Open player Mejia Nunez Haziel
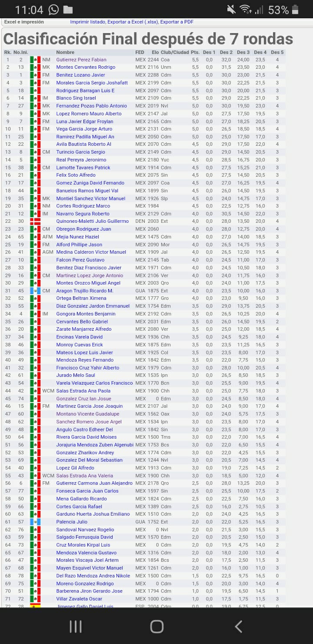 point(77,237)
